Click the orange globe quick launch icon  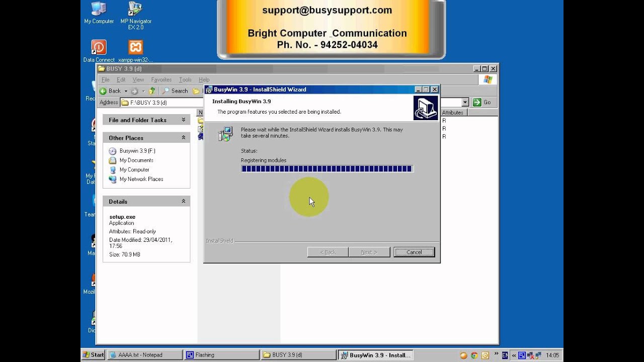point(464,355)
